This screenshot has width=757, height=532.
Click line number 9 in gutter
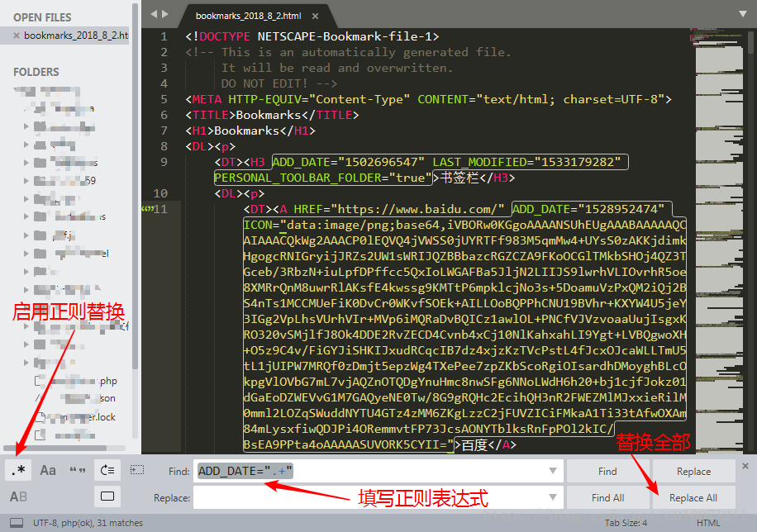coord(164,162)
